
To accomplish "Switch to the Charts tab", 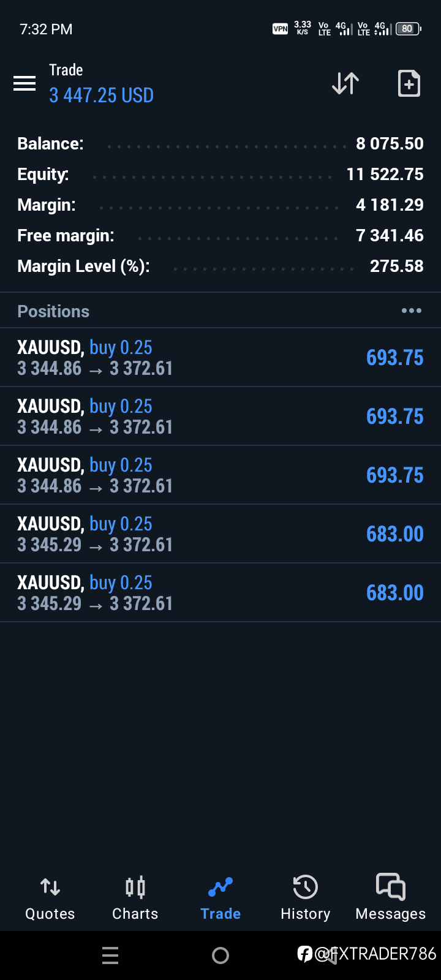I will [135, 899].
